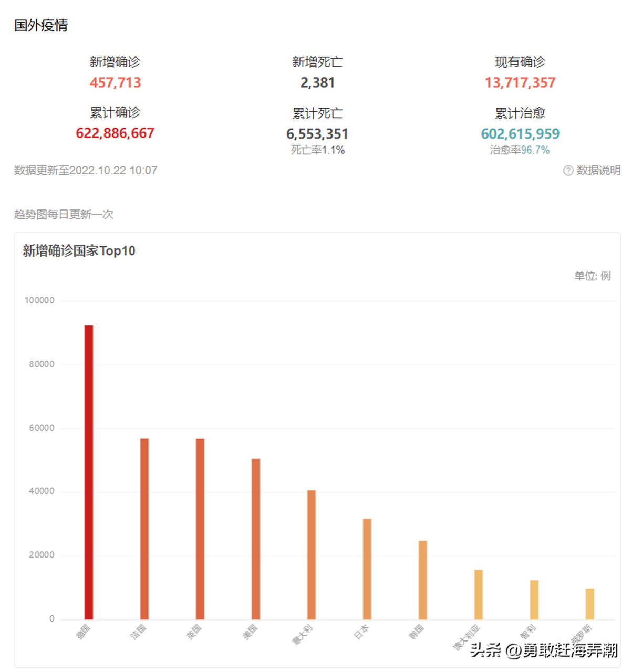Viewport: 632px width, 672px height.
Task: Open the 数据说明 data explanation link
Action: click(x=597, y=171)
